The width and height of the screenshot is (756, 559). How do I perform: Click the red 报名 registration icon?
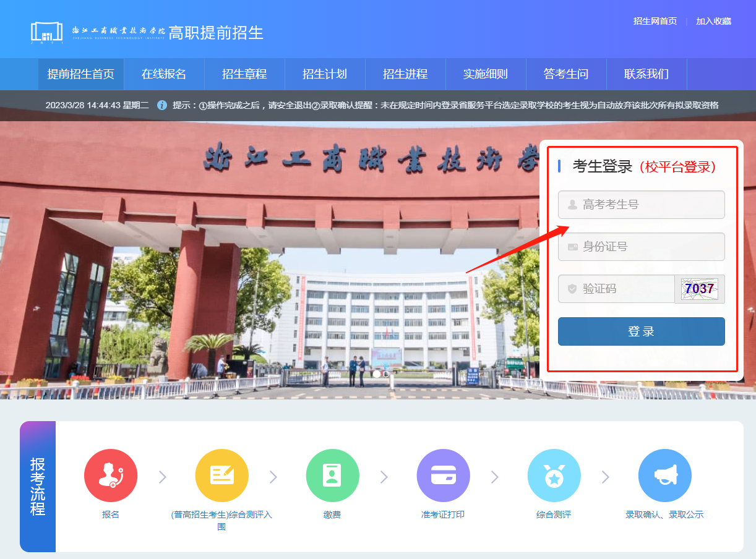110,476
